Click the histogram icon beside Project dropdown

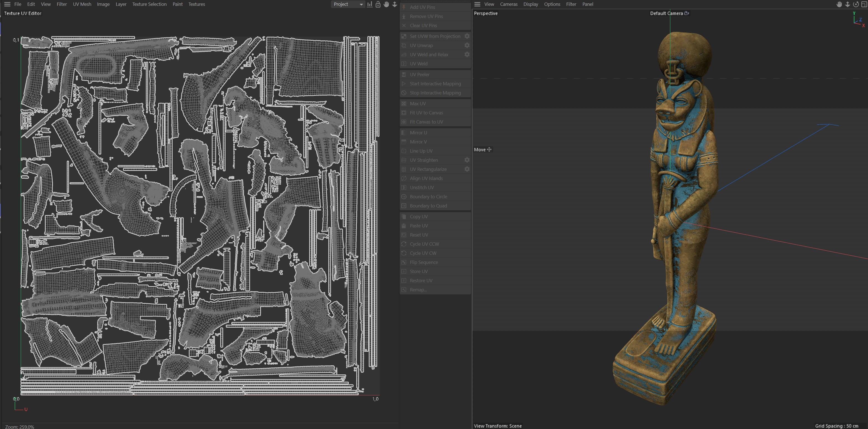pyautogui.click(x=370, y=4)
